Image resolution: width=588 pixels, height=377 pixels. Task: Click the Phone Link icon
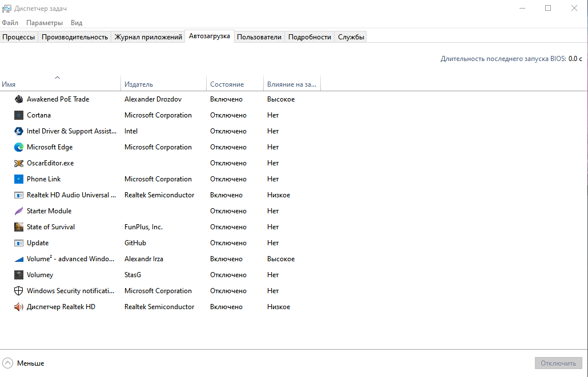tap(19, 179)
